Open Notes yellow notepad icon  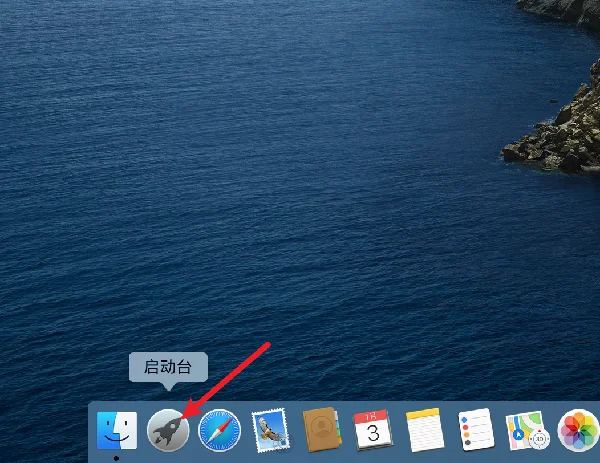[424, 430]
